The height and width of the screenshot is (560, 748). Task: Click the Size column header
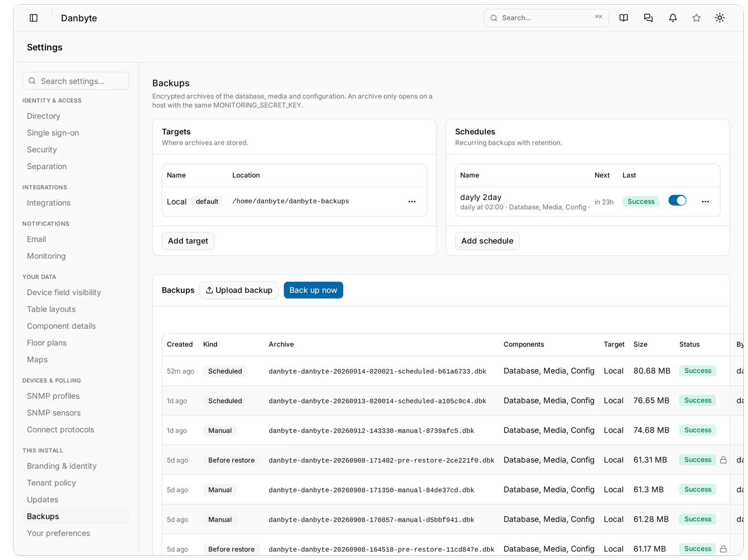640,345
